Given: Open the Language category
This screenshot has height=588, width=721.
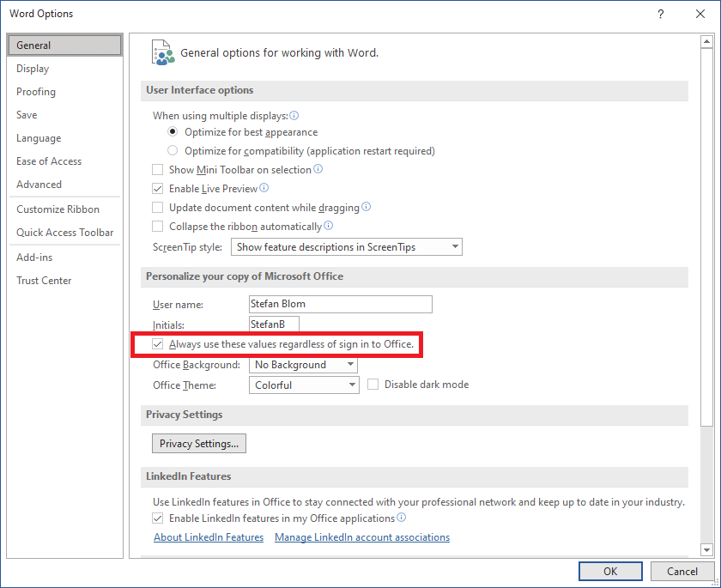Looking at the screenshot, I should 65,138.
